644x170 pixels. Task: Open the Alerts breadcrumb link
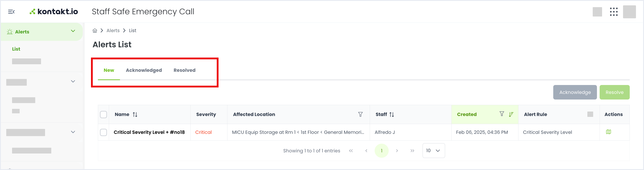pos(113,31)
